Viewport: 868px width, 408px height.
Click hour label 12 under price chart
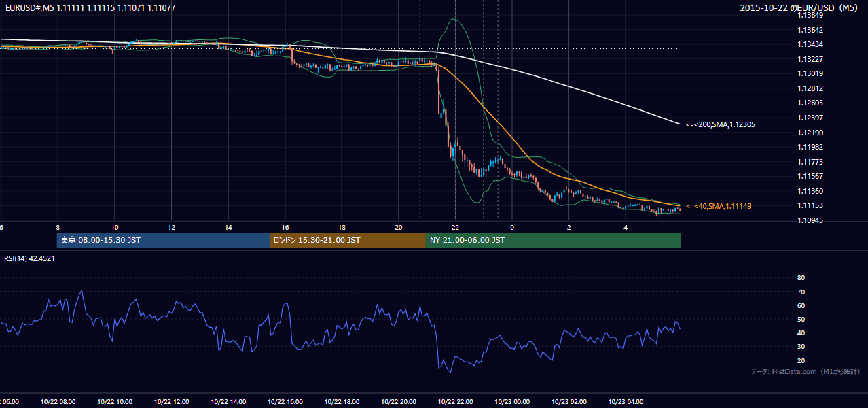(171, 227)
